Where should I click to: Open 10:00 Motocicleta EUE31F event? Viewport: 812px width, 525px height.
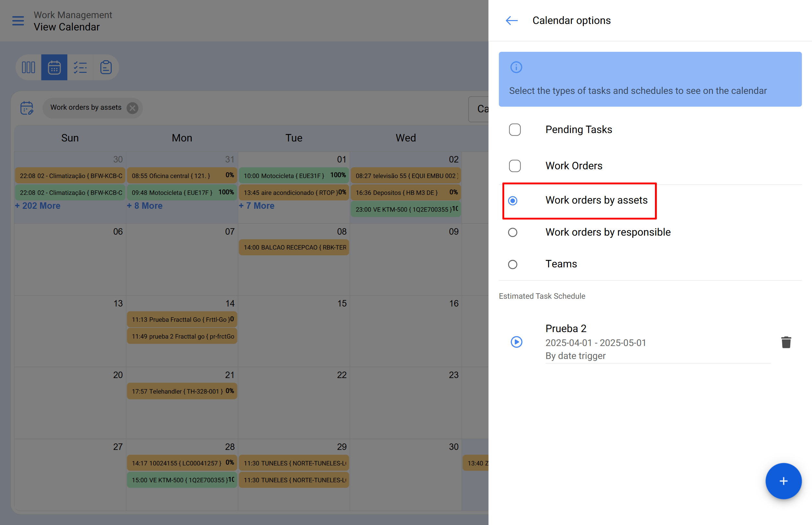pyautogui.click(x=294, y=175)
